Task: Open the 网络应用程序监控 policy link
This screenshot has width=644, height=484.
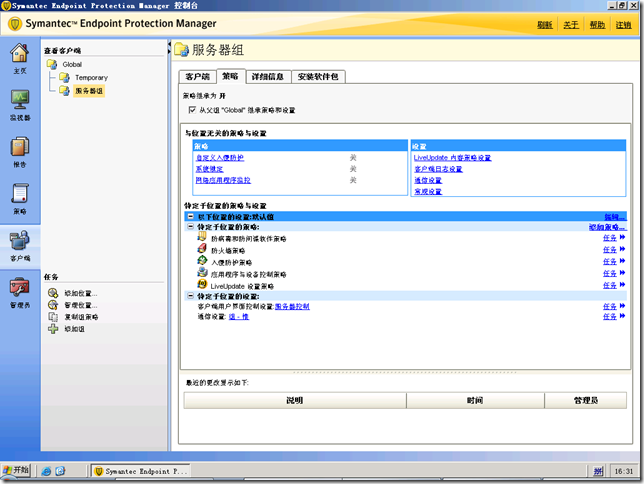Action: [223, 180]
